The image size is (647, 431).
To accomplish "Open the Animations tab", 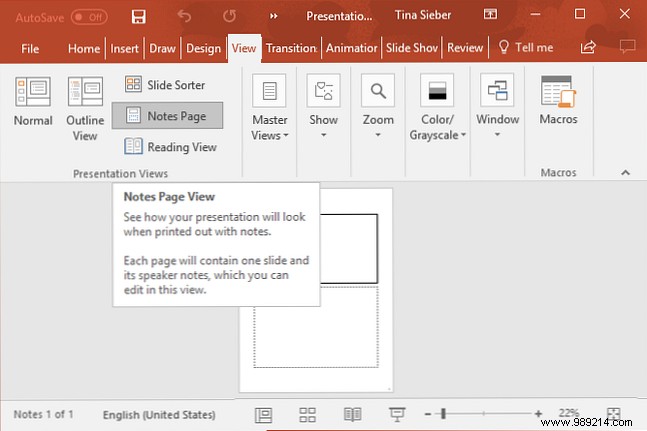I will tap(352, 49).
